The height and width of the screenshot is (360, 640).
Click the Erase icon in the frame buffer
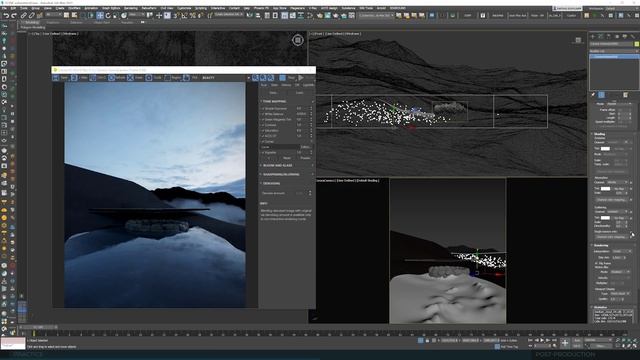(x=130, y=78)
